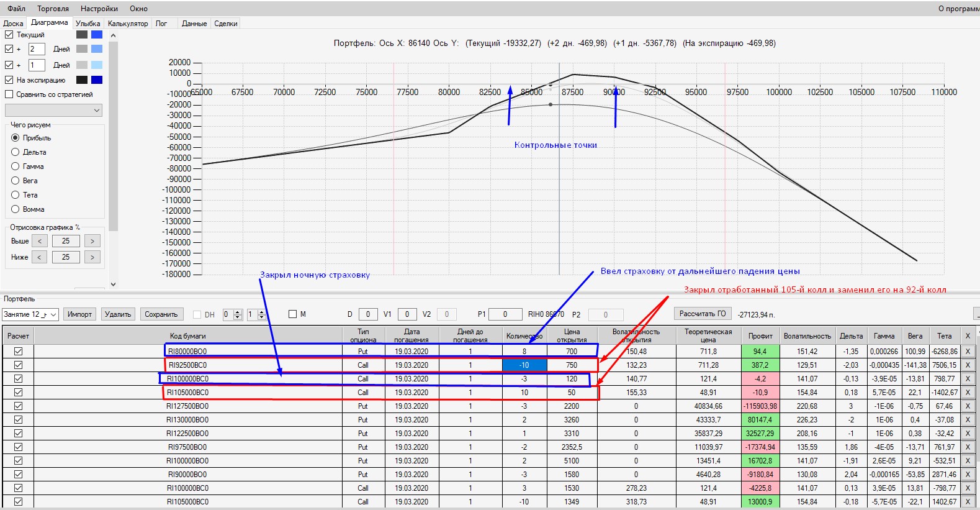Viewport: 980px width, 510px height.
Task: Select the Дельта radio button
Action: tap(16, 152)
